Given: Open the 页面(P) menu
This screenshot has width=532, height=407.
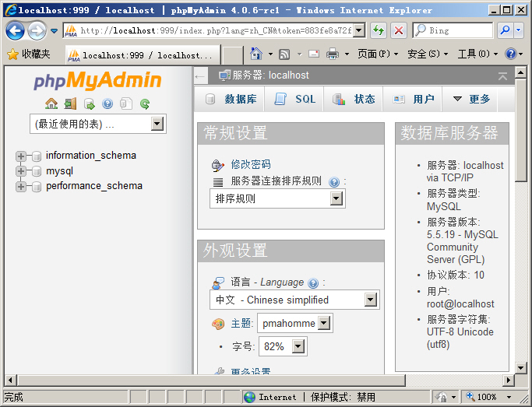Looking at the screenshot, I should (377, 54).
